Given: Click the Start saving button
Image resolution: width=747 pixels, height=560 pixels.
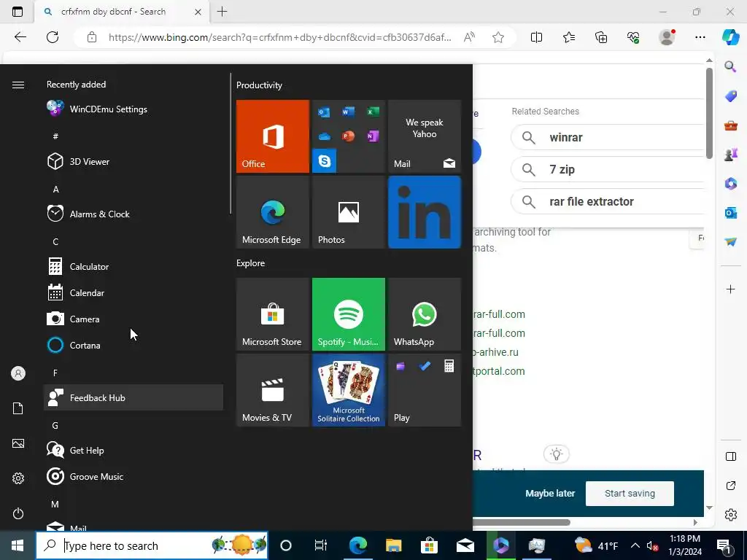Looking at the screenshot, I should point(630,494).
